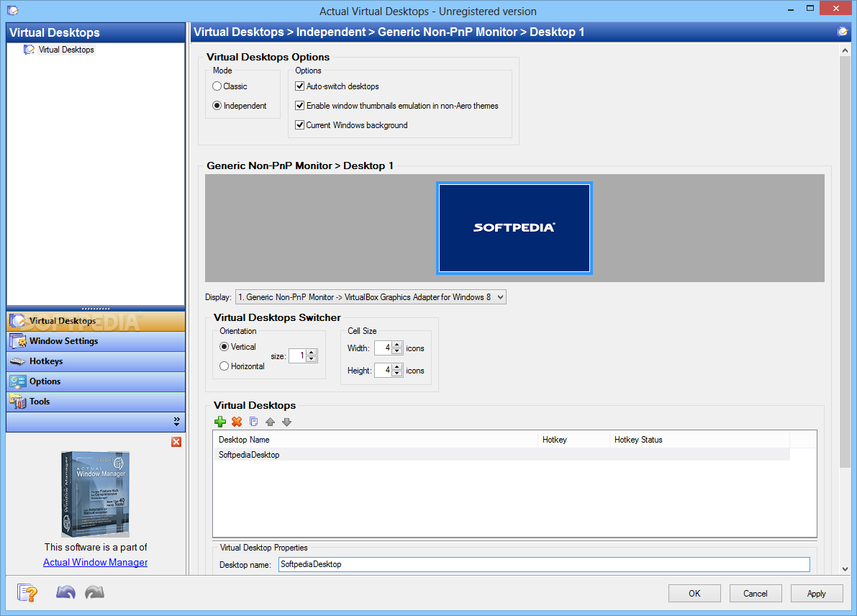The width and height of the screenshot is (857, 616).
Task: Open the Tools section
Action: click(x=96, y=402)
